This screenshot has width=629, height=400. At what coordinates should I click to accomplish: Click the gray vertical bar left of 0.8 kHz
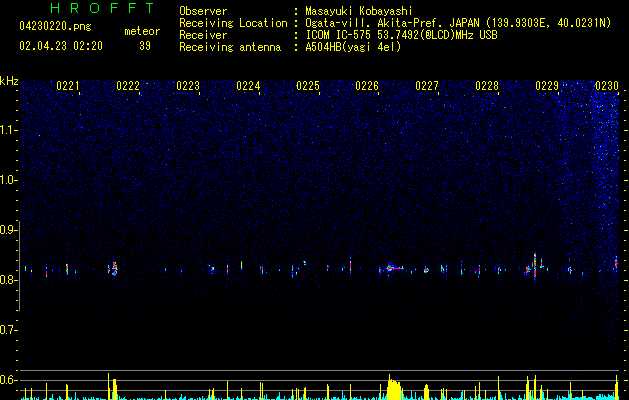coord(19,266)
